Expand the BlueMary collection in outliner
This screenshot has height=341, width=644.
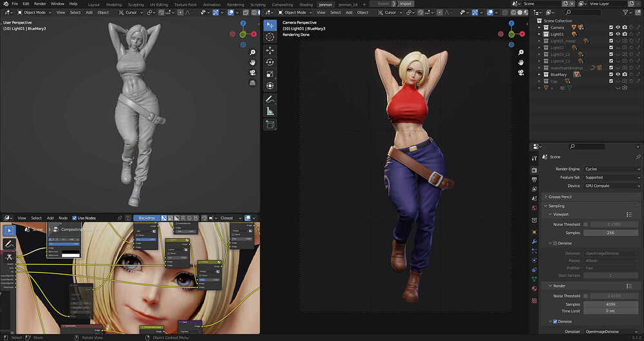[539, 74]
